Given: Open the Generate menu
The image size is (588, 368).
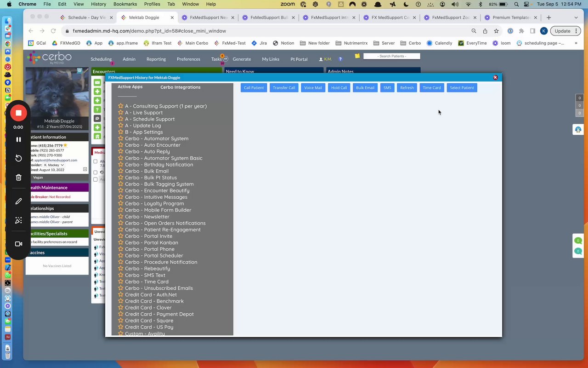Looking at the screenshot, I should pos(242,59).
